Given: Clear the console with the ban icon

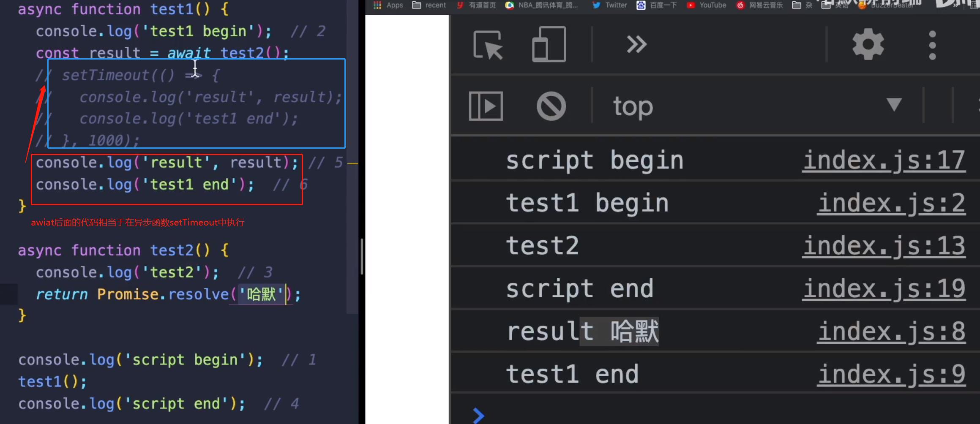Looking at the screenshot, I should pos(551,106).
